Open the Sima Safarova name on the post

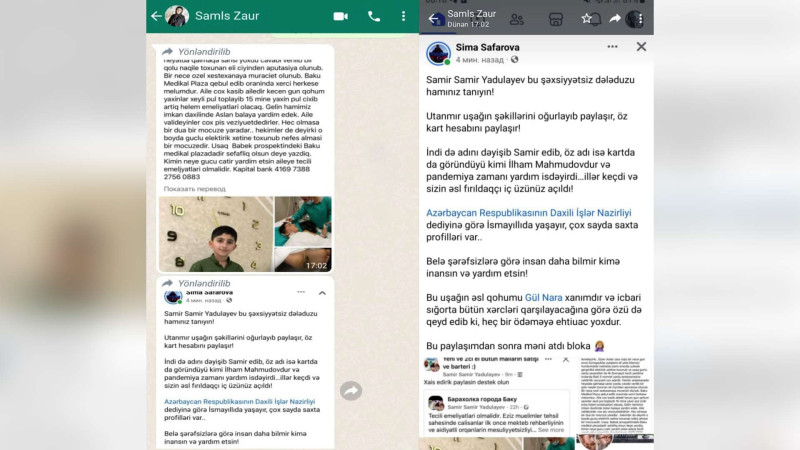click(x=487, y=47)
